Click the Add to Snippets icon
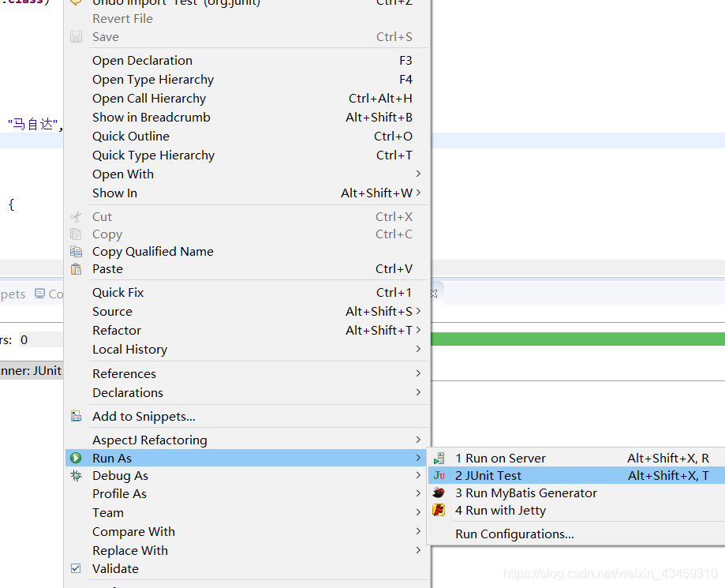725x588 pixels. (x=76, y=417)
